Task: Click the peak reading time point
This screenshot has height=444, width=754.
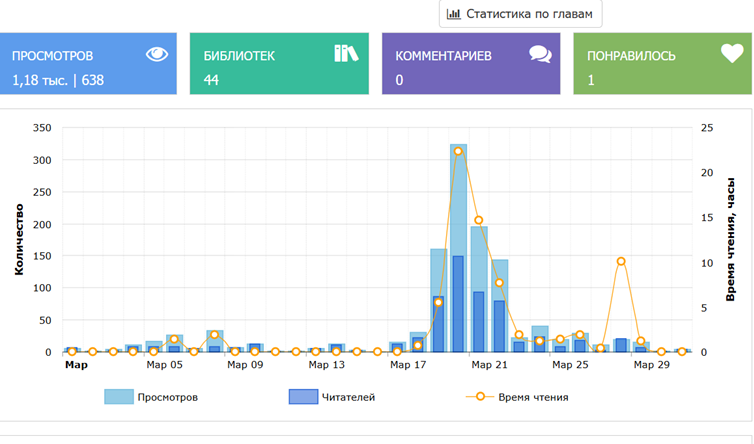Action: (458, 151)
